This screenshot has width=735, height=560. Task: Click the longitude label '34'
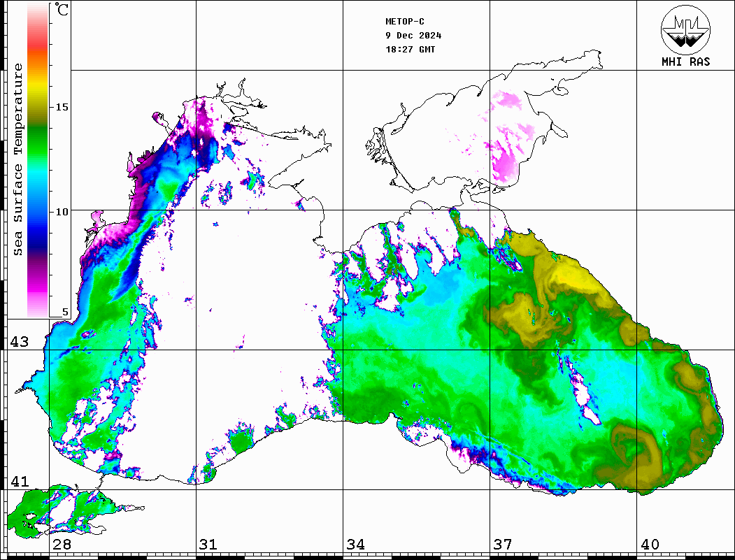356,545
